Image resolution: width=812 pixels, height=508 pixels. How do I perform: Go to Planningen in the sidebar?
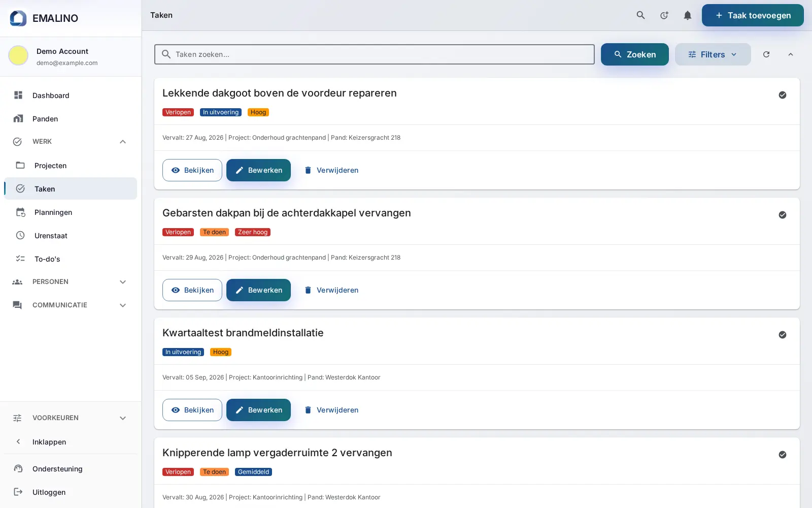click(71, 212)
